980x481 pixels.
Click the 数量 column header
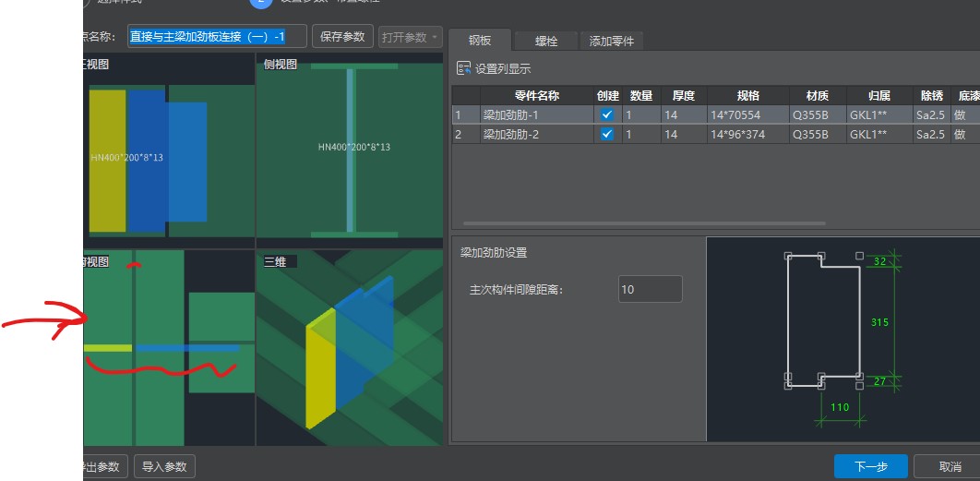point(641,96)
